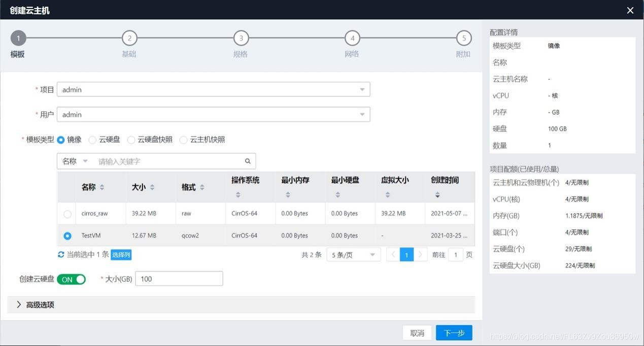
Task: Go to step 5 附加
Action: tap(464, 38)
